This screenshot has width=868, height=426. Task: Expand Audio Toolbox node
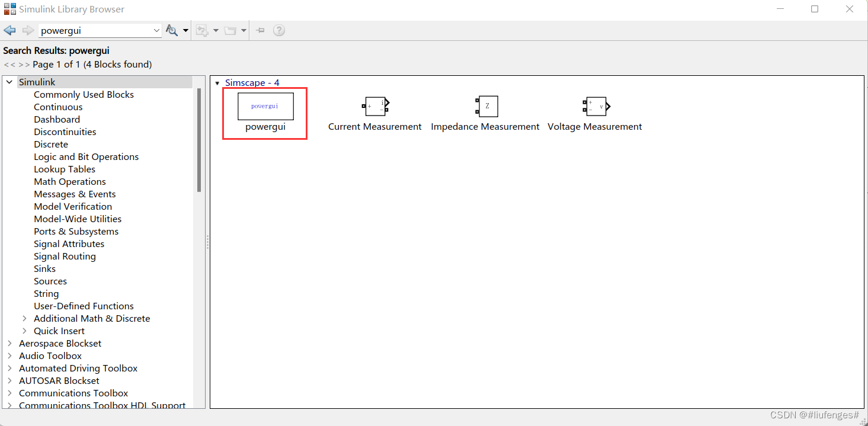[9, 356]
